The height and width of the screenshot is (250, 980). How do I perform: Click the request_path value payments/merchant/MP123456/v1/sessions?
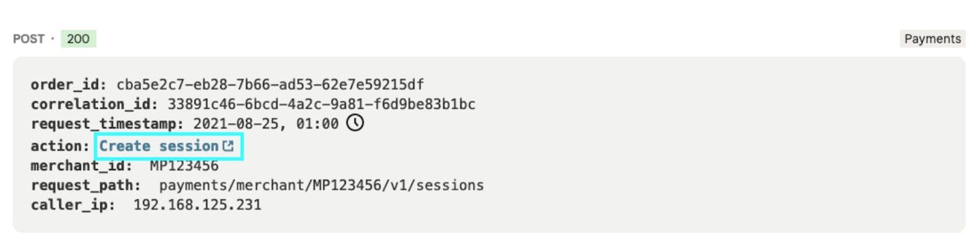(x=321, y=185)
